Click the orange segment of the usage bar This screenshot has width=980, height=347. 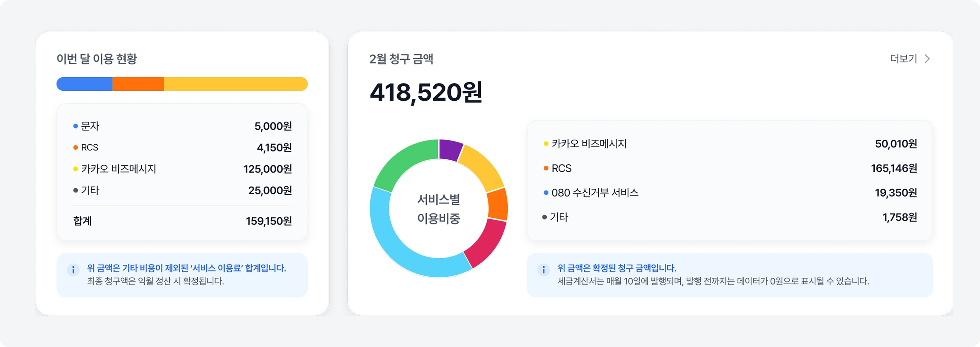click(x=138, y=83)
